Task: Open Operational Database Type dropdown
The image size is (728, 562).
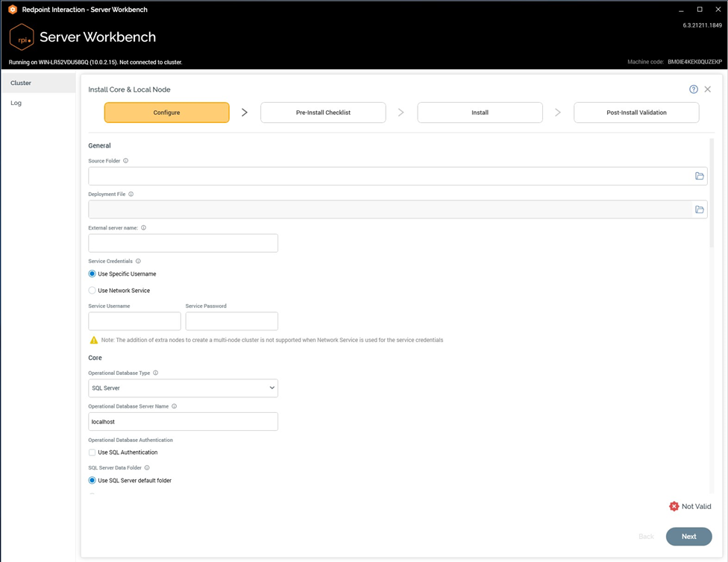Action: 183,388
